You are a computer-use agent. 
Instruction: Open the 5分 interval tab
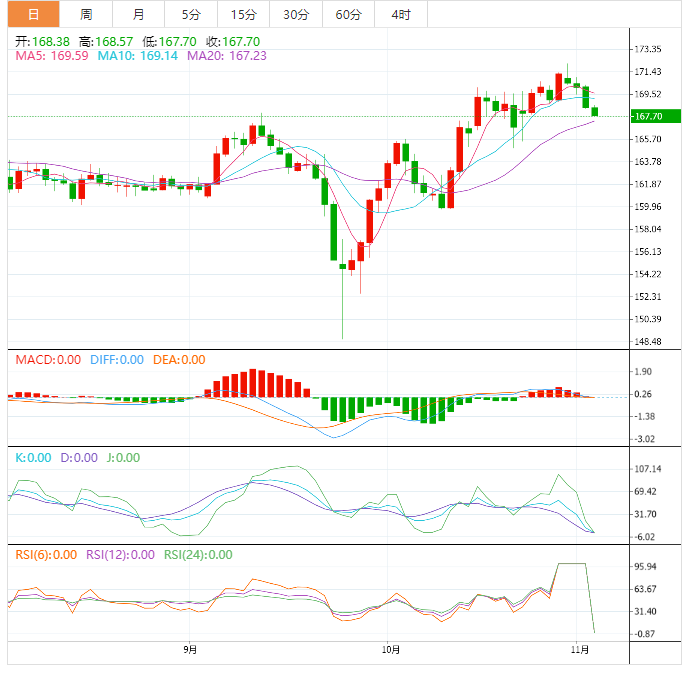[191, 14]
